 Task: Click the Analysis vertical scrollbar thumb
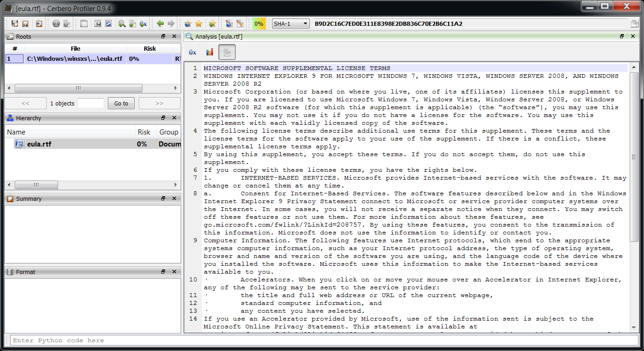634,157
